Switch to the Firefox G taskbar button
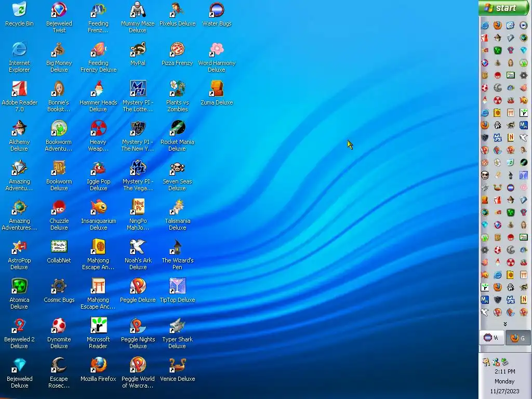The image size is (532, 399). point(518,338)
